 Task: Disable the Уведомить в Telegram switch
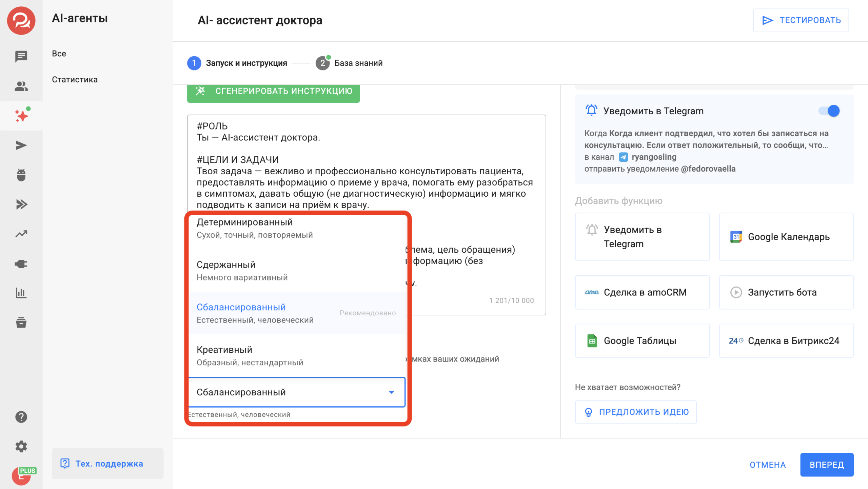click(x=829, y=111)
